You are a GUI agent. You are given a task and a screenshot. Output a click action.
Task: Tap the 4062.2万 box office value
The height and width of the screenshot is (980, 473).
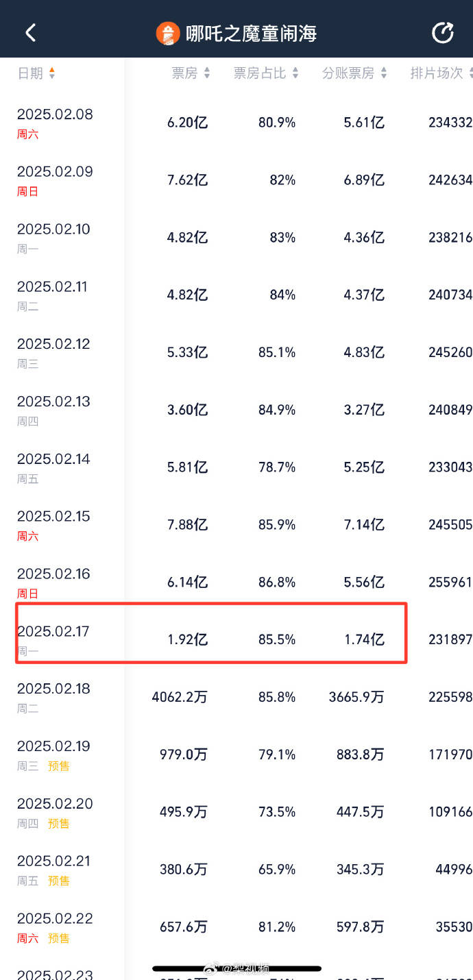tap(180, 697)
